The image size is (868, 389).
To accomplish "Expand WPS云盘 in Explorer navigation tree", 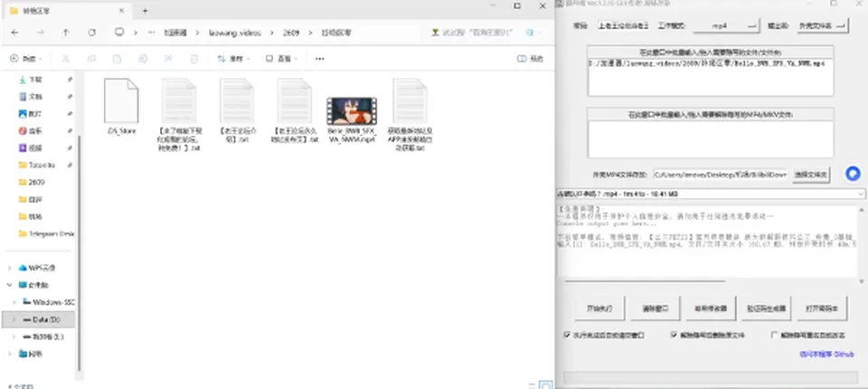I will coord(9,268).
